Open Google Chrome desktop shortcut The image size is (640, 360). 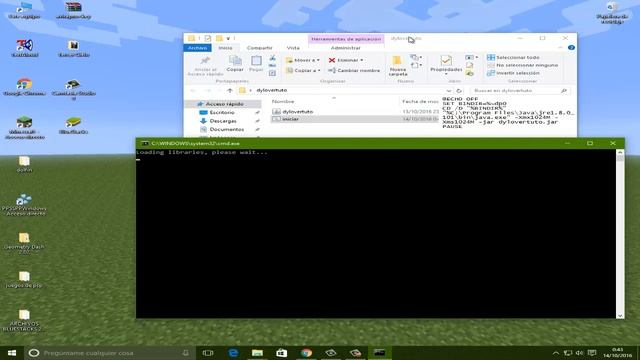point(24,87)
